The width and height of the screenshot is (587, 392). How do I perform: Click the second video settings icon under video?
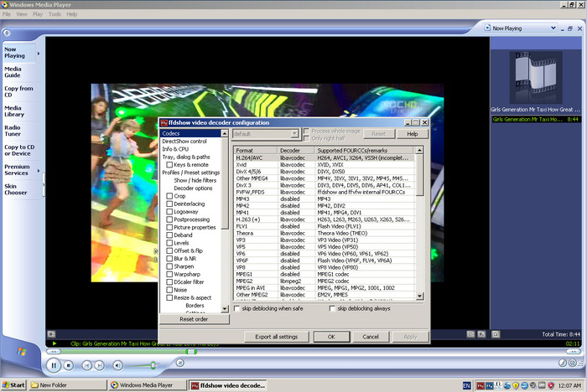point(481,334)
